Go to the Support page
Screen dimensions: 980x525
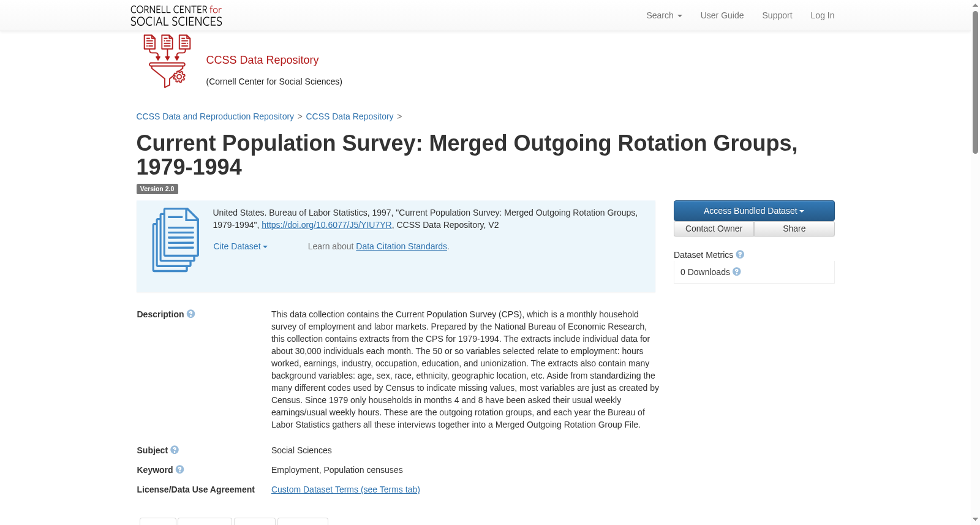777,15
